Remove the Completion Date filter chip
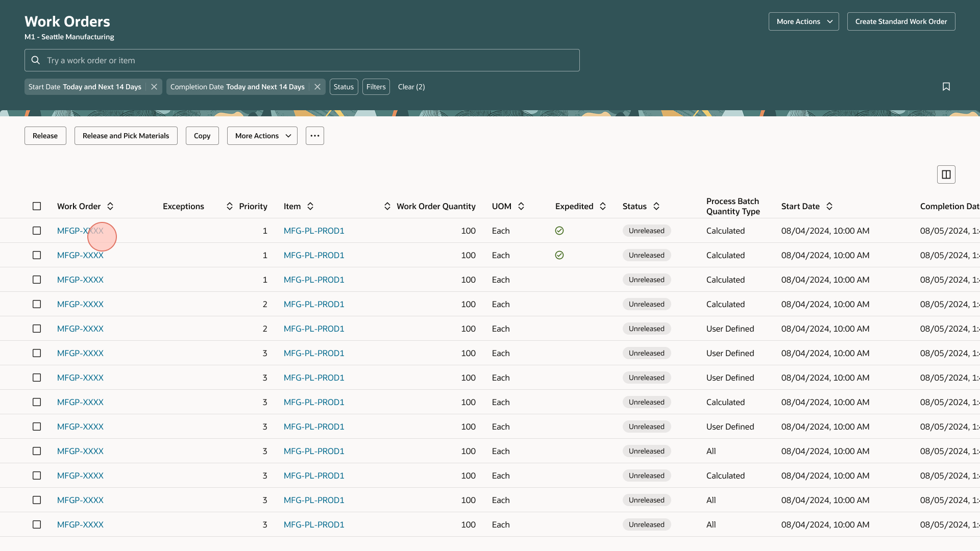This screenshot has height=551, width=980. [317, 87]
